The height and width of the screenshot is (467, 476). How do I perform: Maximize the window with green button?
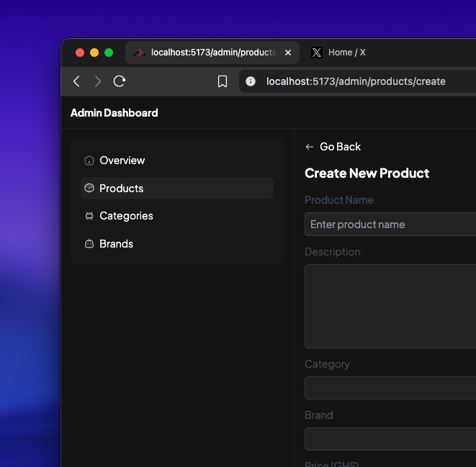click(x=109, y=53)
